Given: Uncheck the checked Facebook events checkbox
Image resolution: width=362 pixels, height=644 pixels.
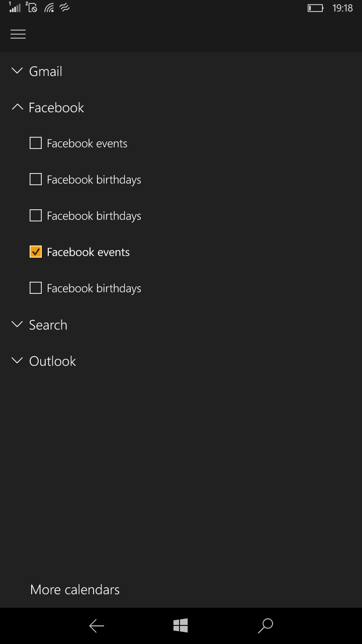Looking at the screenshot, I should pyautogui.click(x=36, y=252).
